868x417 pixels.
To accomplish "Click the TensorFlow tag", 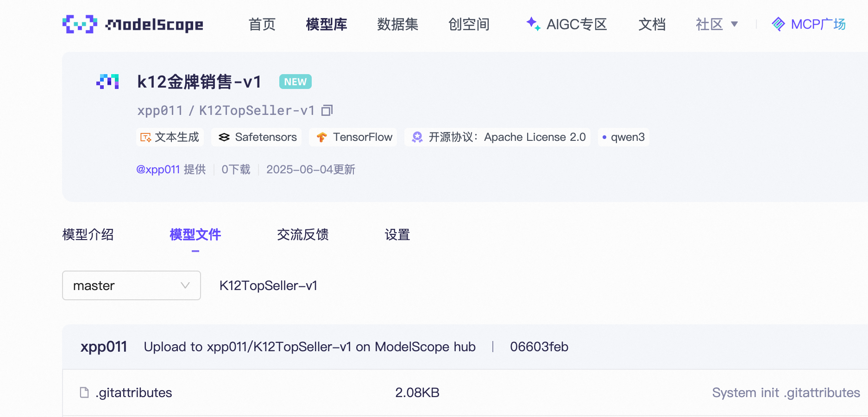I will [353, 137].
